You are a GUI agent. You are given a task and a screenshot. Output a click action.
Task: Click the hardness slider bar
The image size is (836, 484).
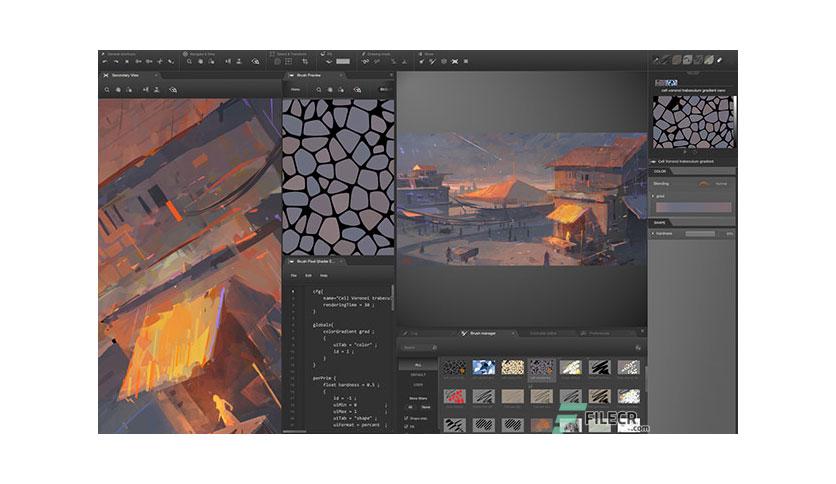pyautogui.click(x=700, y=233)
